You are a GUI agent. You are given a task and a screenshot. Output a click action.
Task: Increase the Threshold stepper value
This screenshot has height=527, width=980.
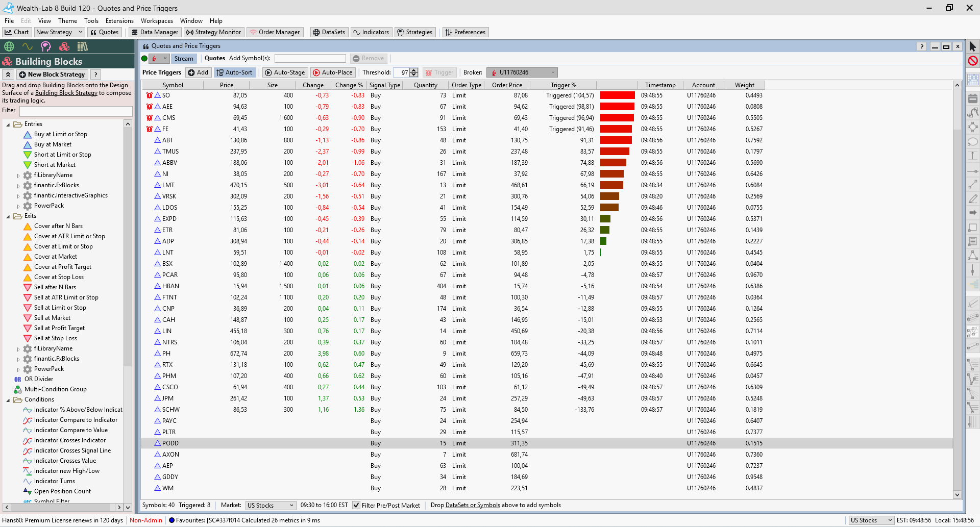414,70
